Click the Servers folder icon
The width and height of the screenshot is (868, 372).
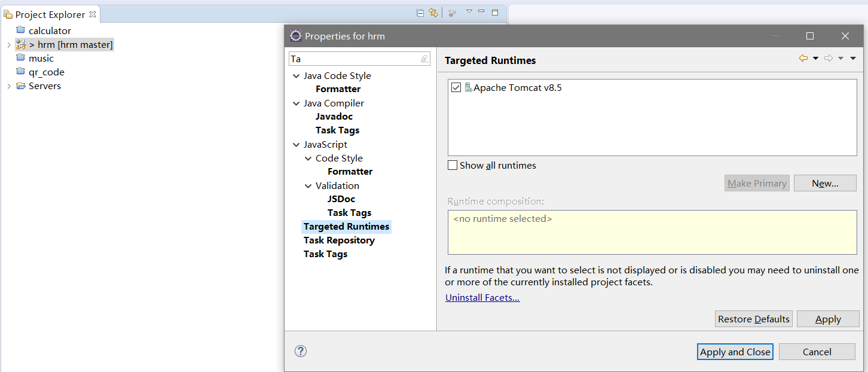point(20,86)
